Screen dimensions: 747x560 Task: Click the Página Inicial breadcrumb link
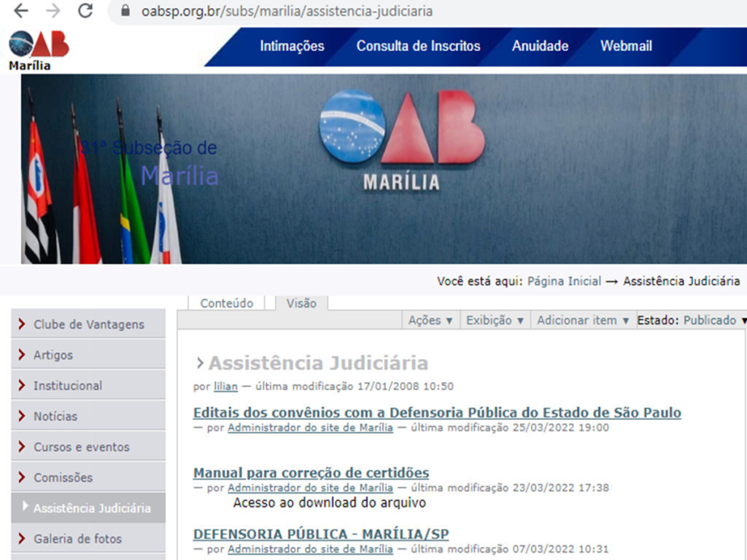(x=562, y=280)
